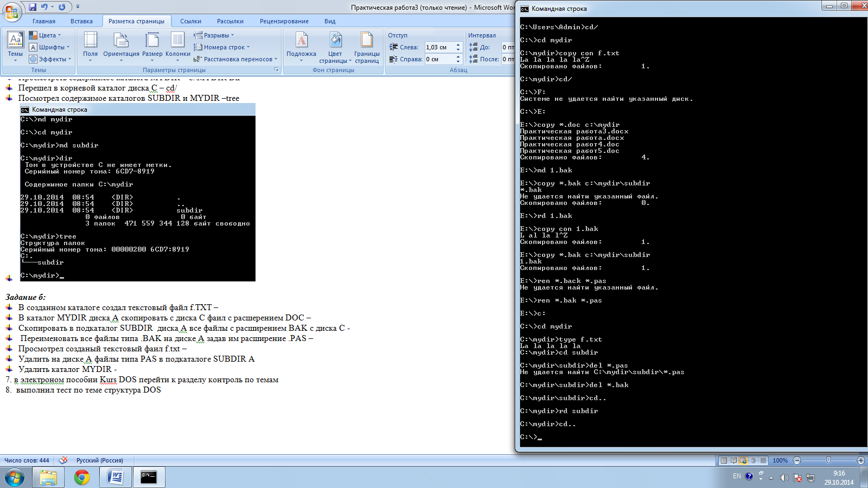Open Windows Explorer from the taskbar
This screenshot has width=868, height=488.
(48, 478)
